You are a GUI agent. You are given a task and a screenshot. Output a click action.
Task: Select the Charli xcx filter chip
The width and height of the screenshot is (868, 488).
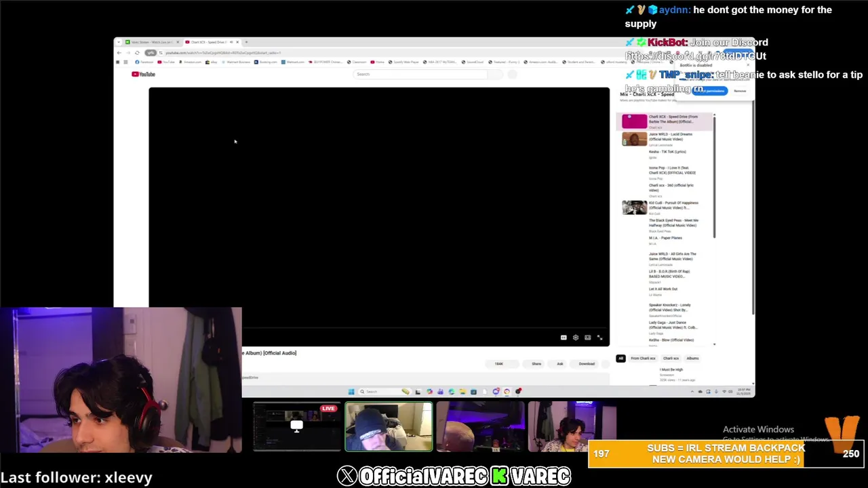[x=671, y=359]
